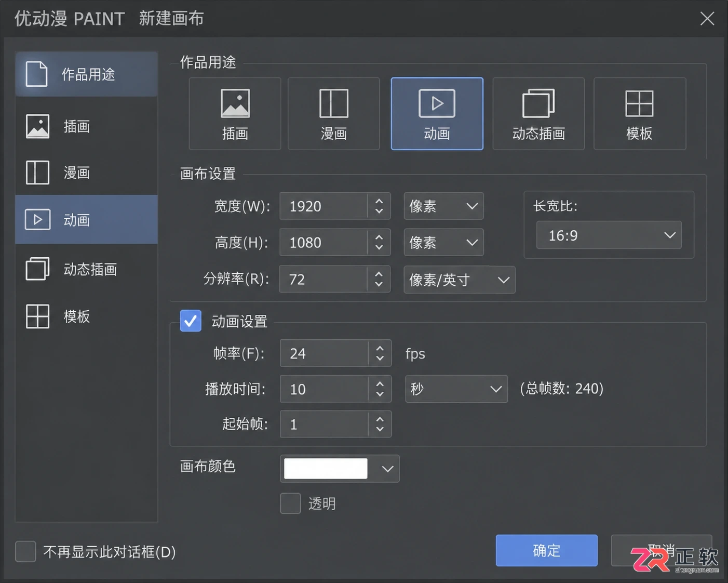
Task: Open the 秒 time unit dropdown
Action: coord(456,389)
